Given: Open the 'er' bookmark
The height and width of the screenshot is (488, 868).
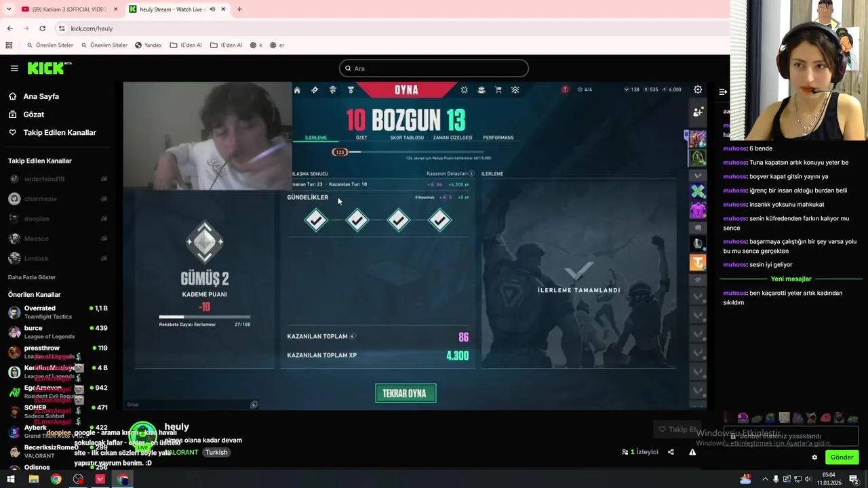Looking at the screenshot, I should point(277,45).
